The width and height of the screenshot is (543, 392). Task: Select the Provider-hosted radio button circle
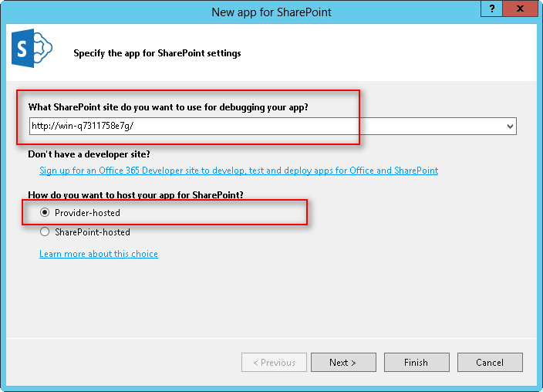[45, 212]
